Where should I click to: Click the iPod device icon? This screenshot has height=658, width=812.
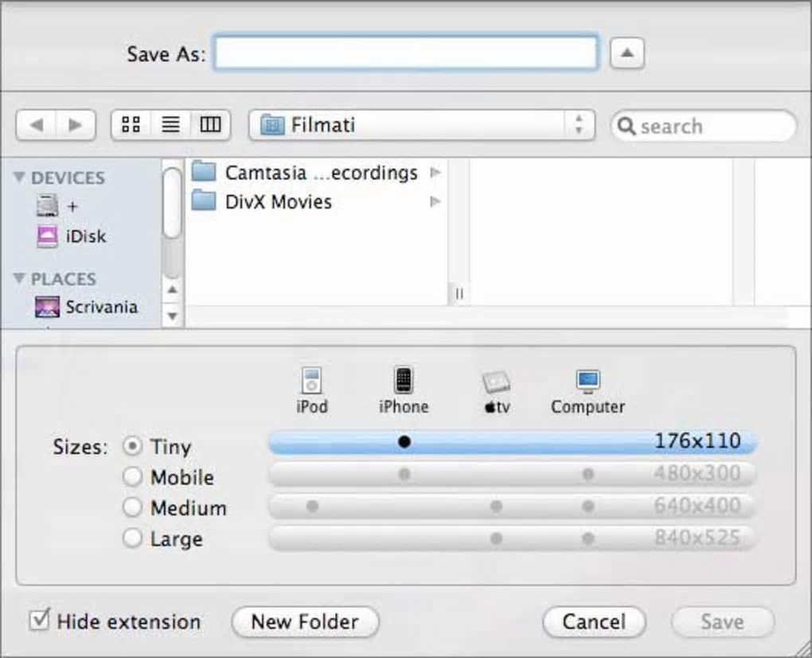point(311,381)
